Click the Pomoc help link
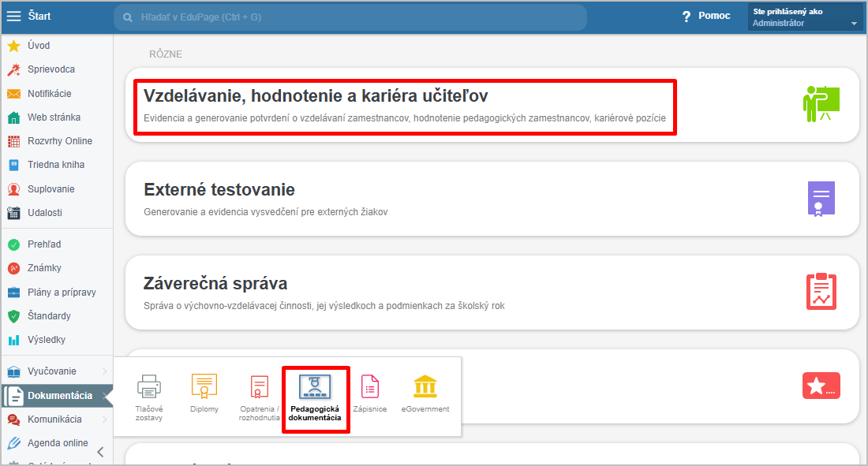The height and width of the screenshot is (466, 868). click(714, 16)
